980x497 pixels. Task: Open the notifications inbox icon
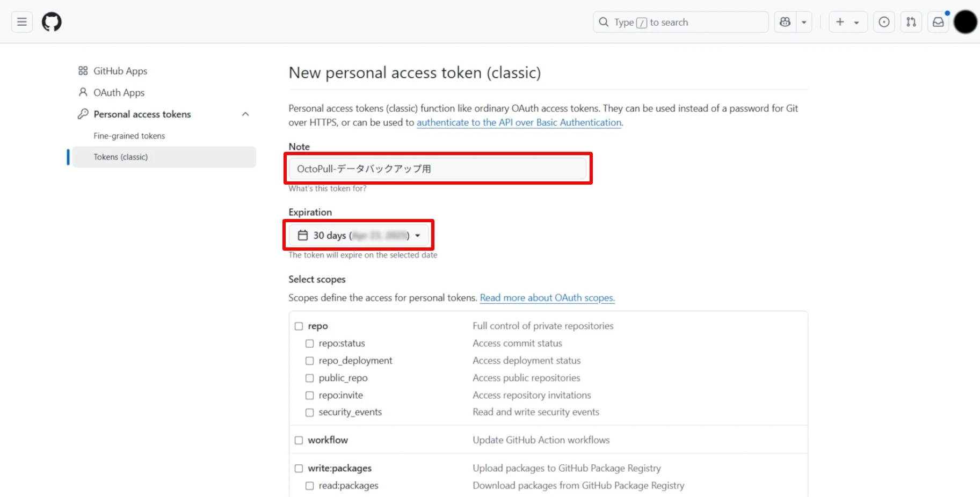click(x=938, y=22)
